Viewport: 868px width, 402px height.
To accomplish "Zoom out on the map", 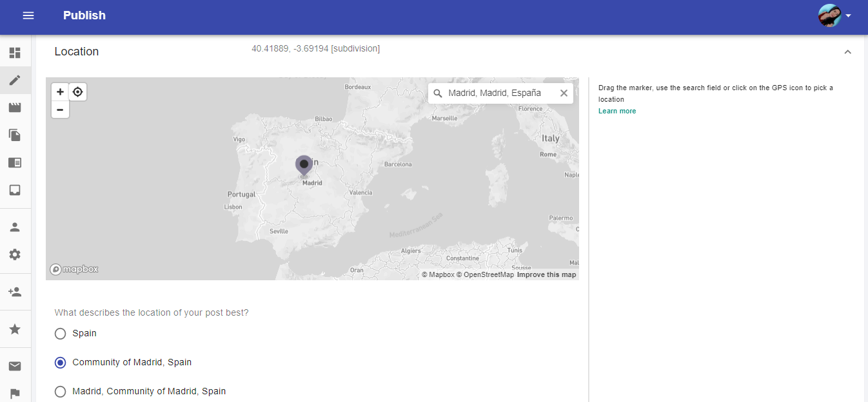I will [60, 110].
